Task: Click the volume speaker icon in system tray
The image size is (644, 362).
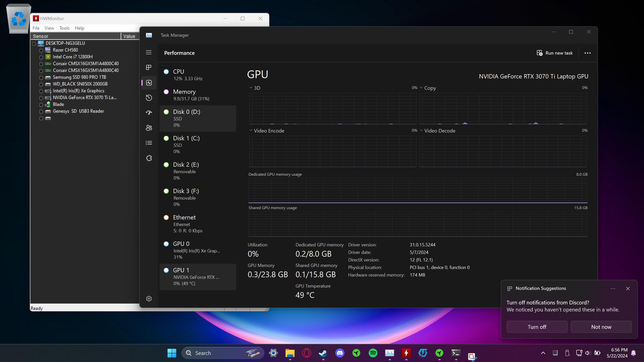Action: (x=588, y=353)
